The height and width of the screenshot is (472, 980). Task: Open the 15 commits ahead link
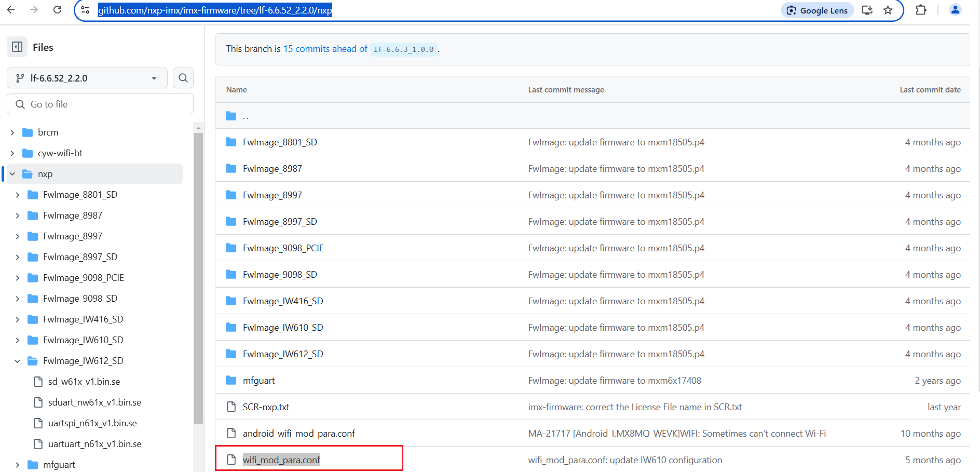[325, 48]
